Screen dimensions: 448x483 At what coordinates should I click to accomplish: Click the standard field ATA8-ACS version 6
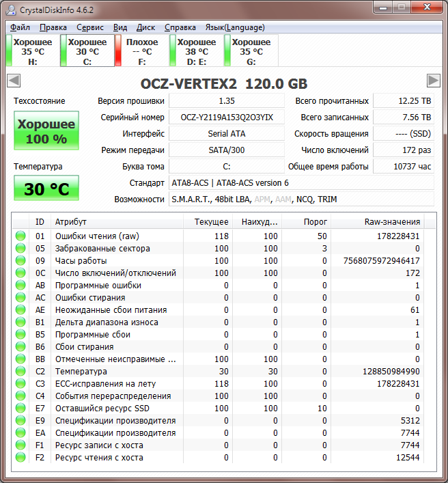(x=301, y=183)
